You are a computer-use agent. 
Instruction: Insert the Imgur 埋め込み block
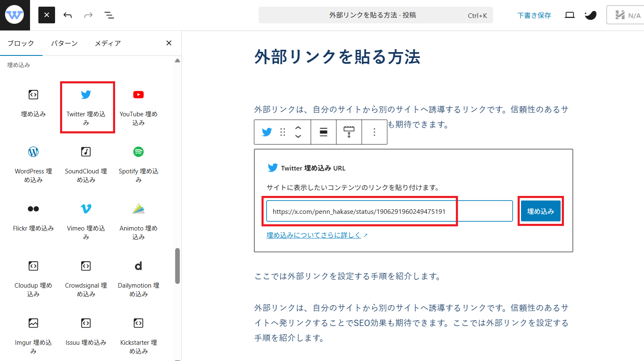[33, 336]
